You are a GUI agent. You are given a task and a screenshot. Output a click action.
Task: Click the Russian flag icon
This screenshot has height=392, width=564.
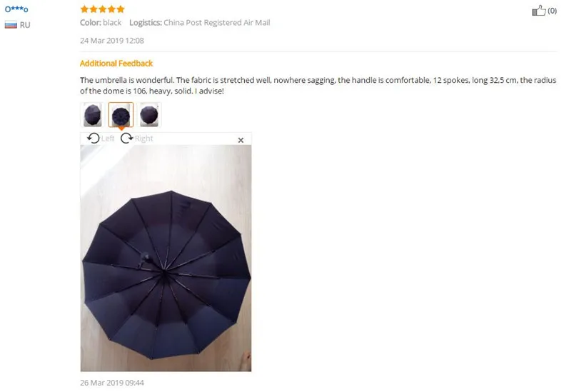click(x=11, y=25)
